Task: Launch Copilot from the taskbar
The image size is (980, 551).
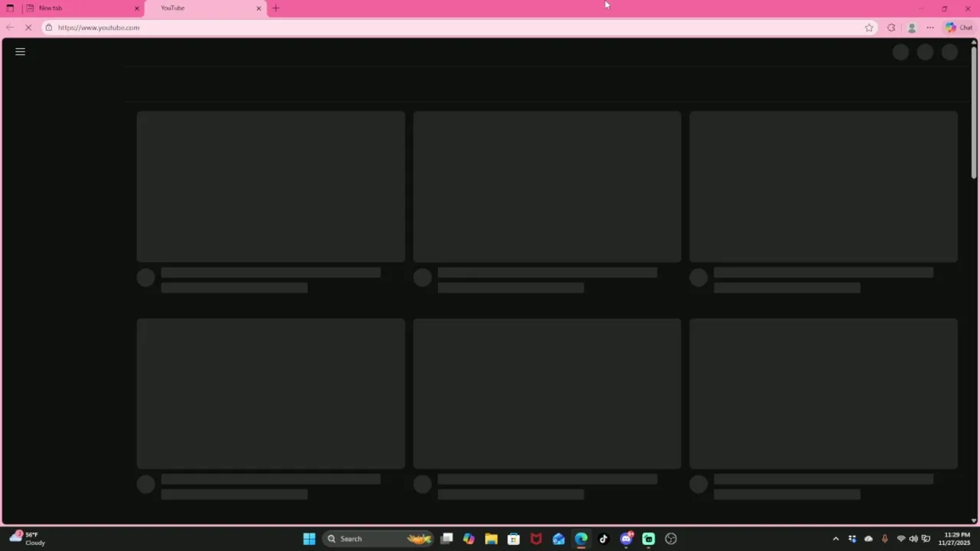Action: click(469, 539)
